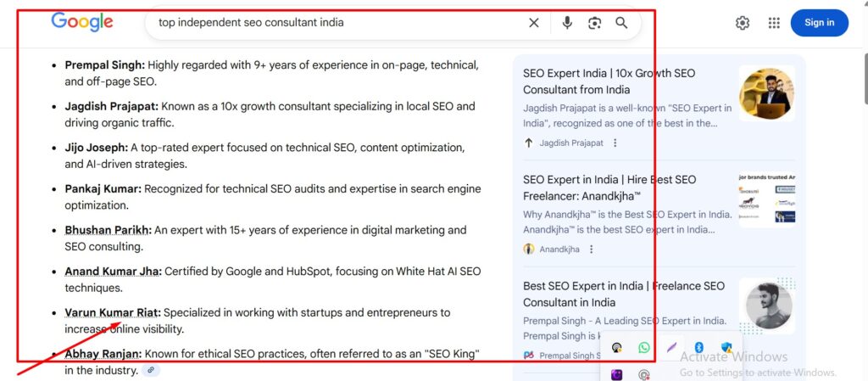868x381 pixels.
Task: Open Windows Security shield tray icon
Action: pyautogui.click(x=726, y=348)
